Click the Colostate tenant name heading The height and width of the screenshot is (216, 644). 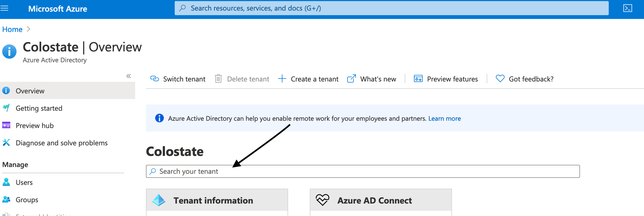pos(175,151)
